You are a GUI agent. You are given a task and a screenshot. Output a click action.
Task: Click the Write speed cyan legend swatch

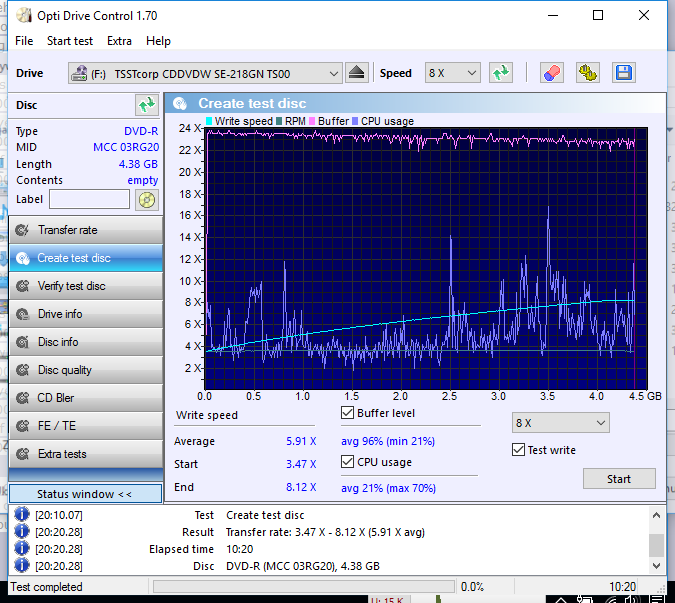tap(209, 121)
